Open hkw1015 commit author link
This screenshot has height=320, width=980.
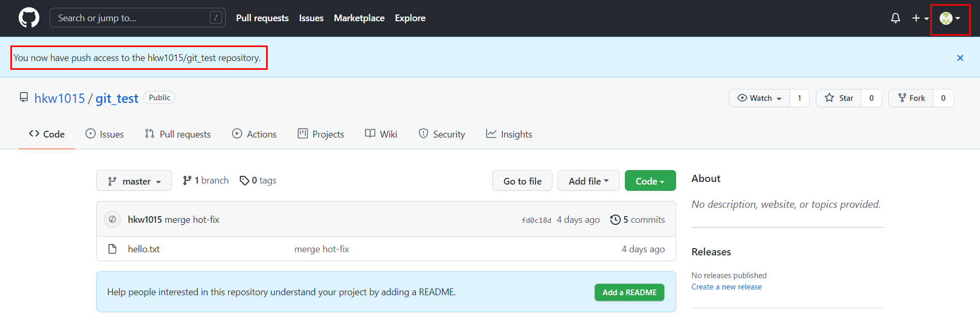point(145,220)
